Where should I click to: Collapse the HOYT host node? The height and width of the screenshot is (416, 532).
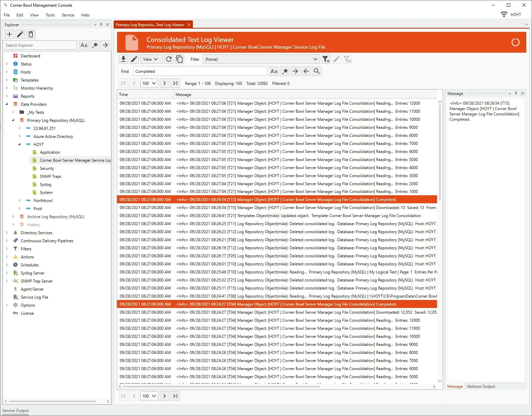point(19,144)
